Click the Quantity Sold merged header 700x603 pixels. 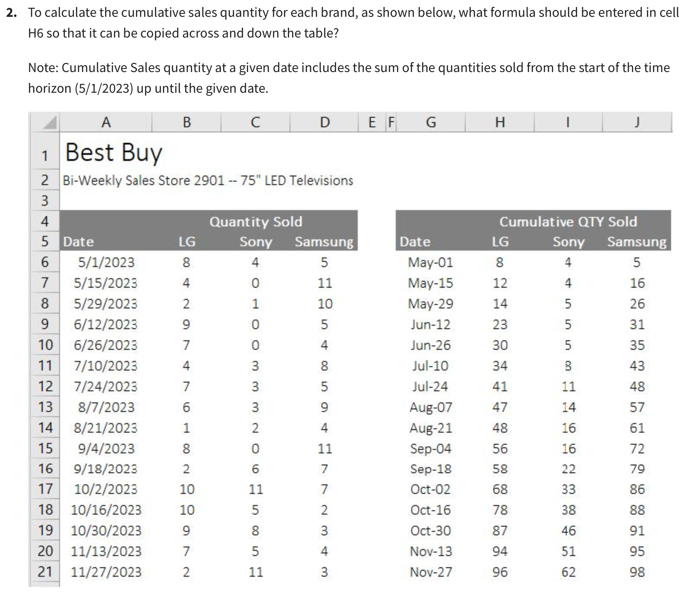tap(255, 222)
